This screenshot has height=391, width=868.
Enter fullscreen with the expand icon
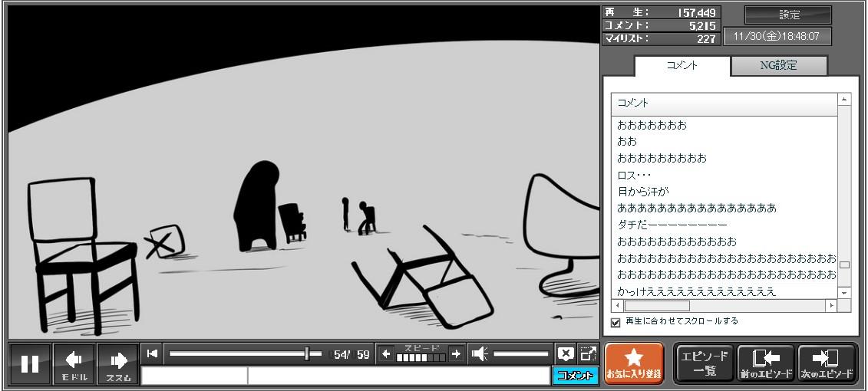point(588,353)
